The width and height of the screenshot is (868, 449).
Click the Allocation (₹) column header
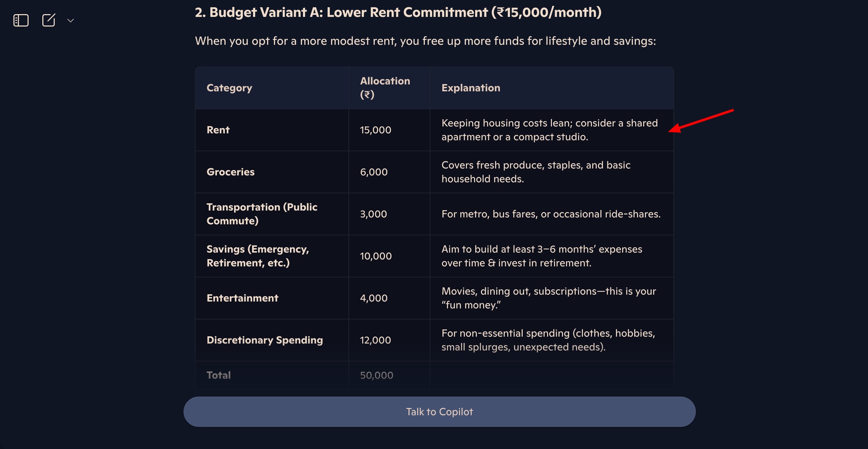pos(385,88)
